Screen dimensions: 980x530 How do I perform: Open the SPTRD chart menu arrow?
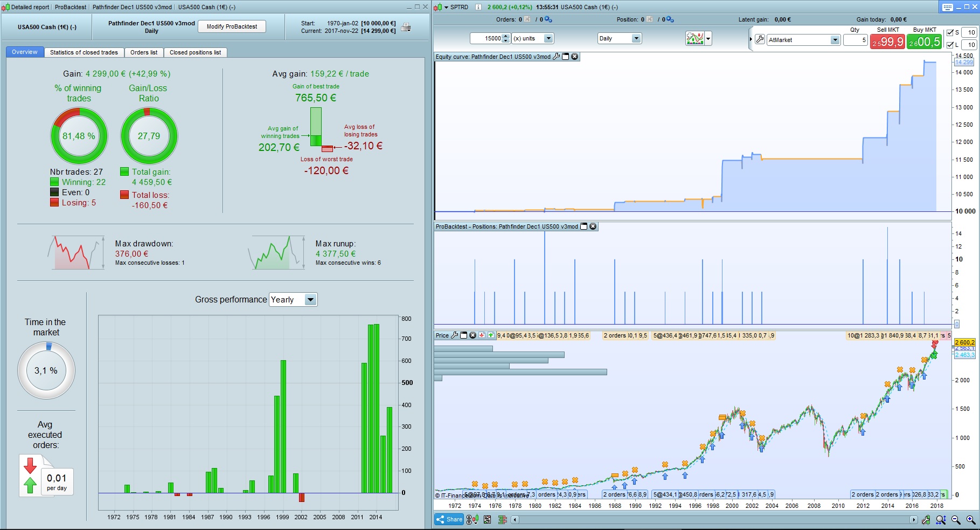click(x=446, y=7)
